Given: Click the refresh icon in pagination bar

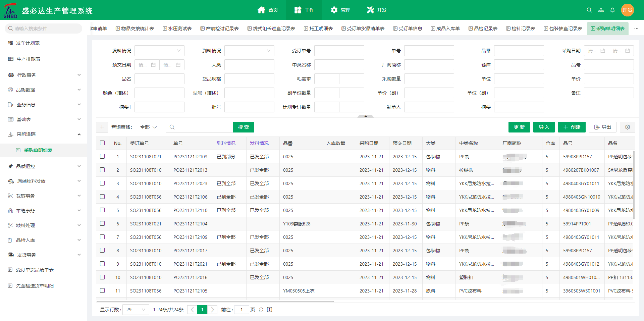Looking at the screenshot, I should (x=261, y=310).
